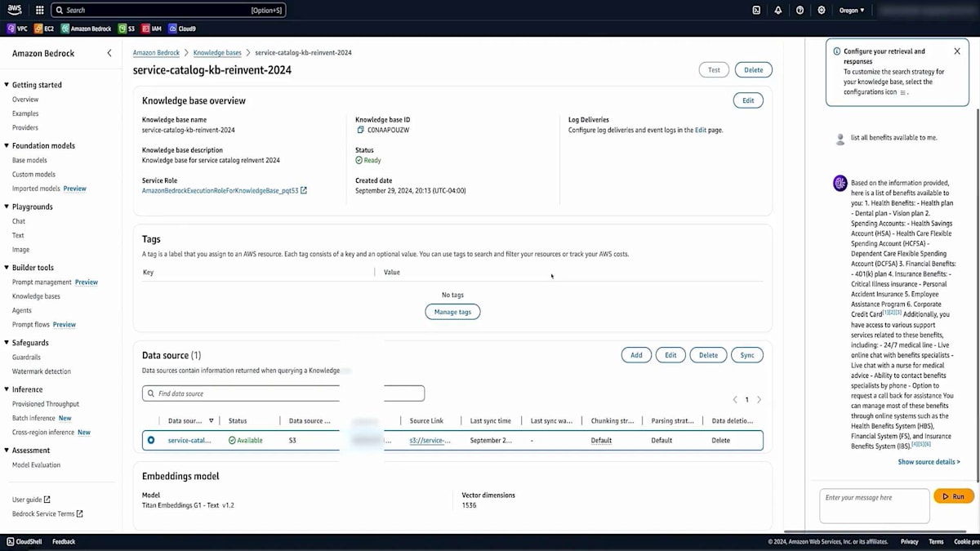Image resolution: width=980 pixels, height=551 pixels.
Task: Open the S3 shortcut in favorites bar
Action: pyautogui.click(x=127, y=29)
